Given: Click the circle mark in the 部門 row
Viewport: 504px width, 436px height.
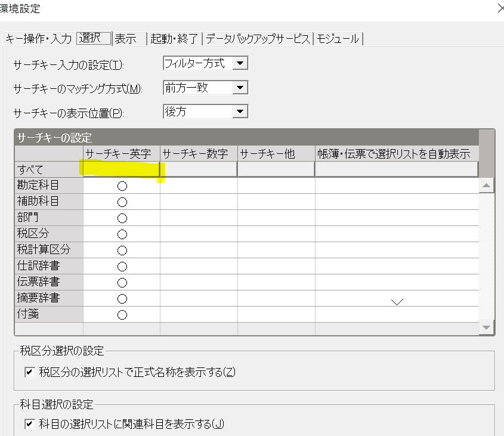Looking at the screenshot, I should [x=122, y=218].
